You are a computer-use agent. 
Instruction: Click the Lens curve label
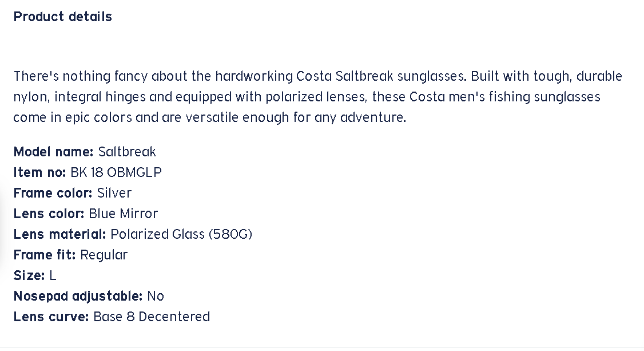(x=51, y=317)
